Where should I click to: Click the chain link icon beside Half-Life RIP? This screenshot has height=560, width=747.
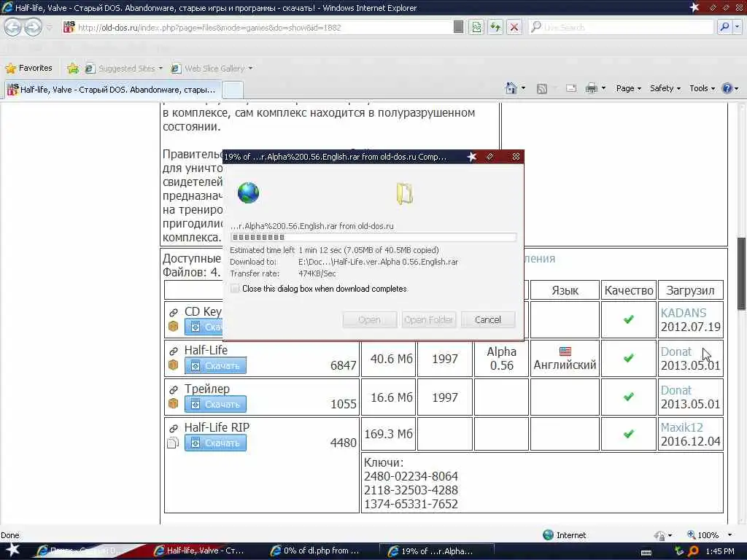pos(174,428)
